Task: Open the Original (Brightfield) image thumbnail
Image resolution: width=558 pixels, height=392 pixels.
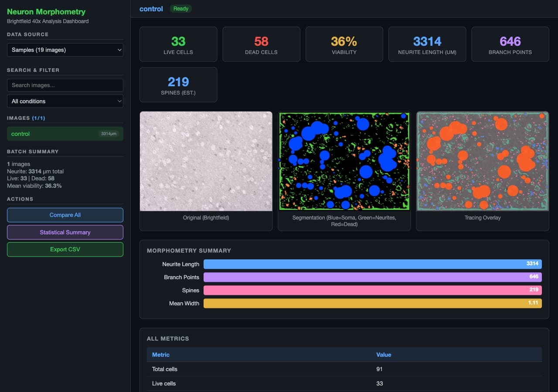Action: point(206,161)
